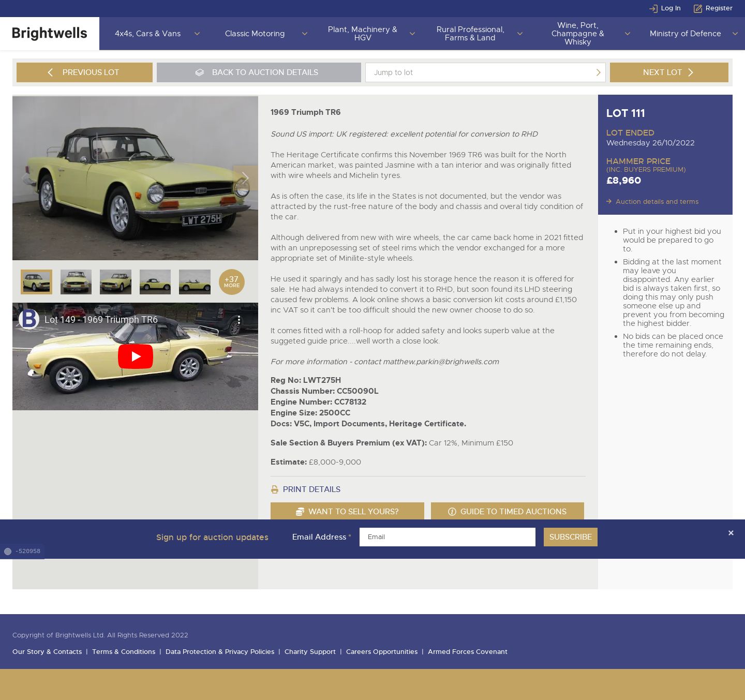Image resolution: width=745 pixels, height=700 pixels.
Task: Open Terms & Conditions link
Action: tap(124, 652)
